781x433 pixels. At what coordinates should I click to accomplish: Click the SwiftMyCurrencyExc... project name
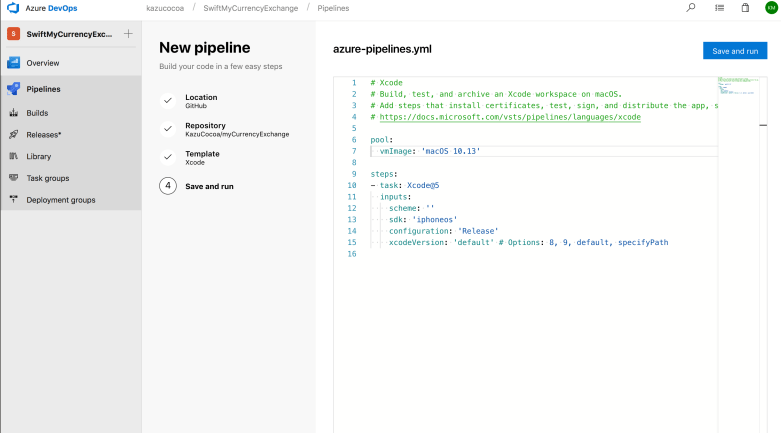coord(69,34)
